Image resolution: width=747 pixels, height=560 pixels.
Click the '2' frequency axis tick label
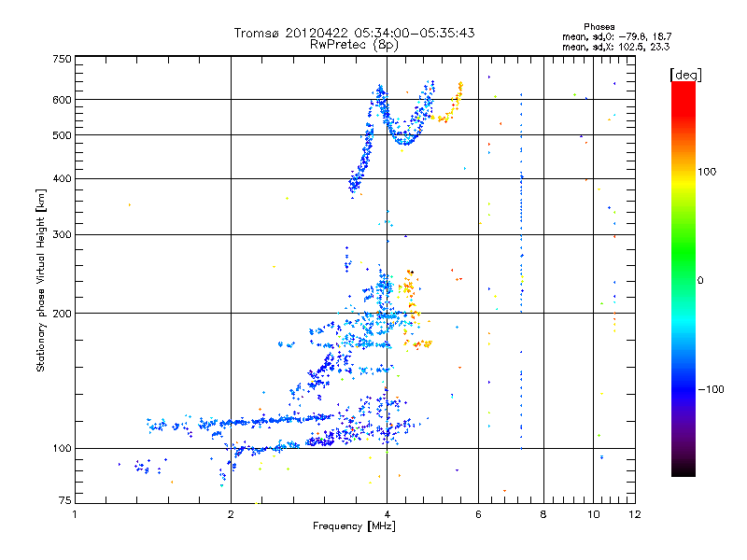click(x=231, y=514)
